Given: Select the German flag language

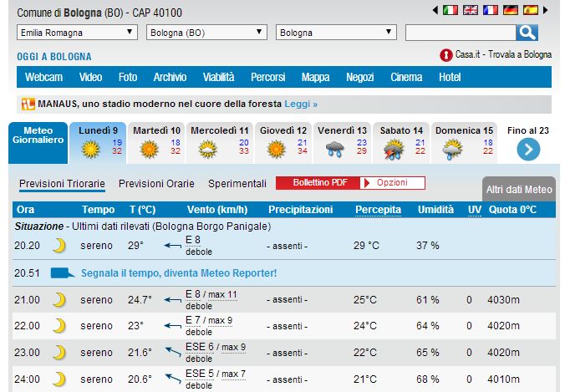Looking at the screenshot, I should point(511,11).
